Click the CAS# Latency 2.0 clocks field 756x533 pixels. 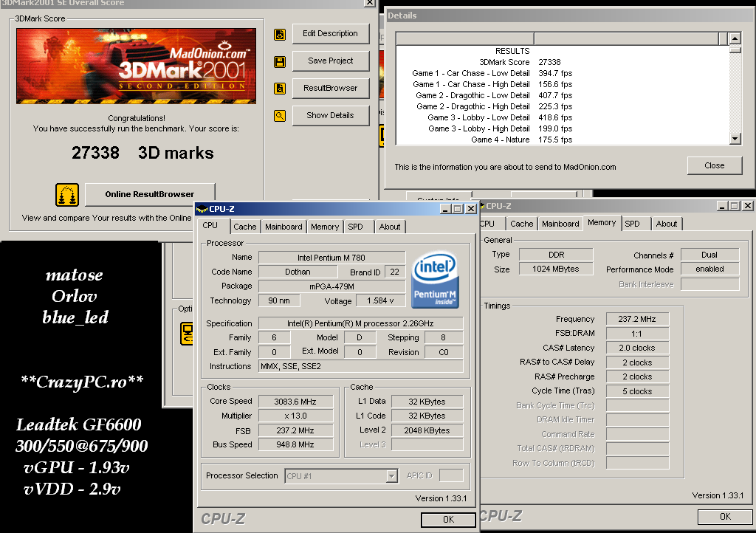click(x=637, y=348)
